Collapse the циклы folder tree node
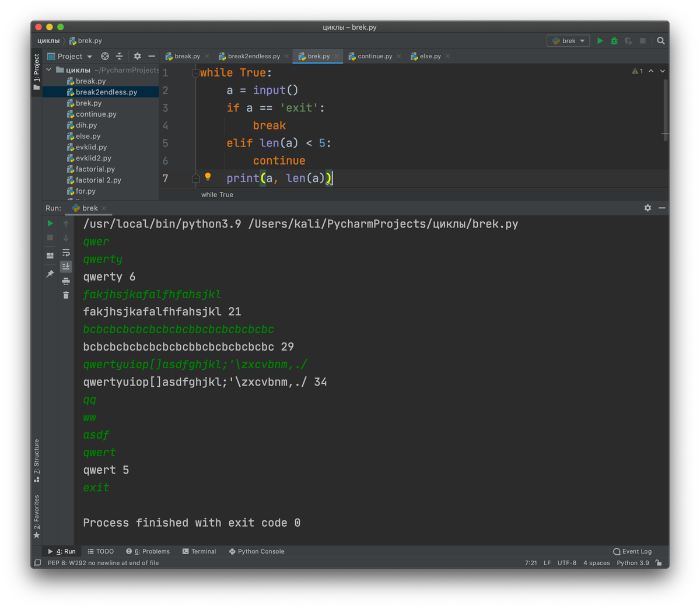Image resolution: width=700 pixels, height=609 pixels. [x=49, y=70]
